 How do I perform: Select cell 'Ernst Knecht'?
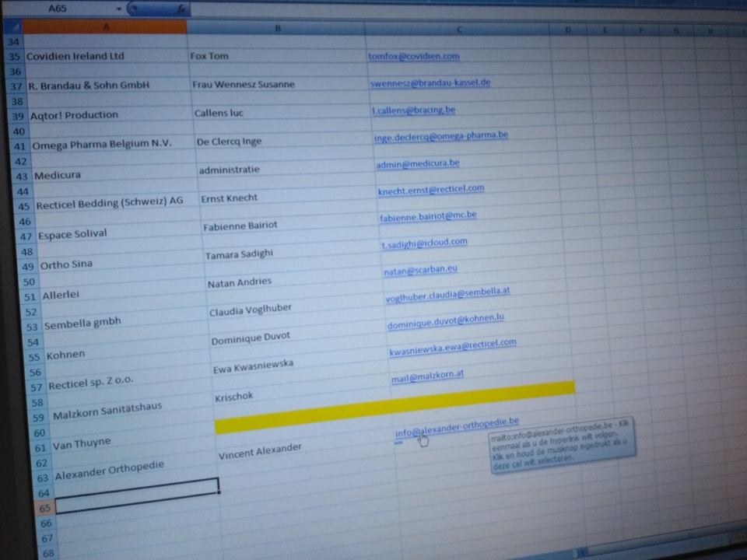point(229,198)
